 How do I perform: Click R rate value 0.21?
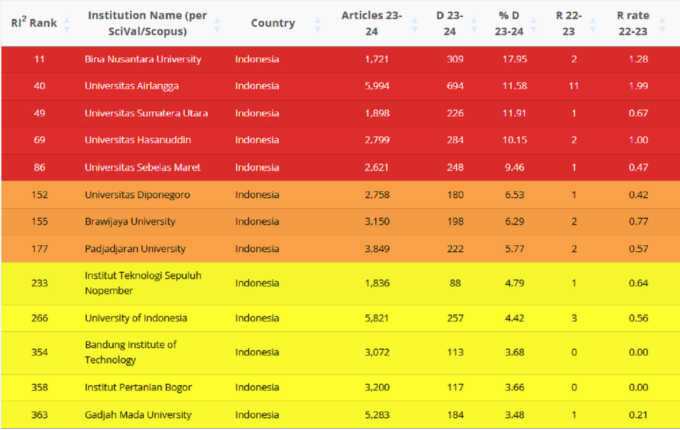pos(638,415)
